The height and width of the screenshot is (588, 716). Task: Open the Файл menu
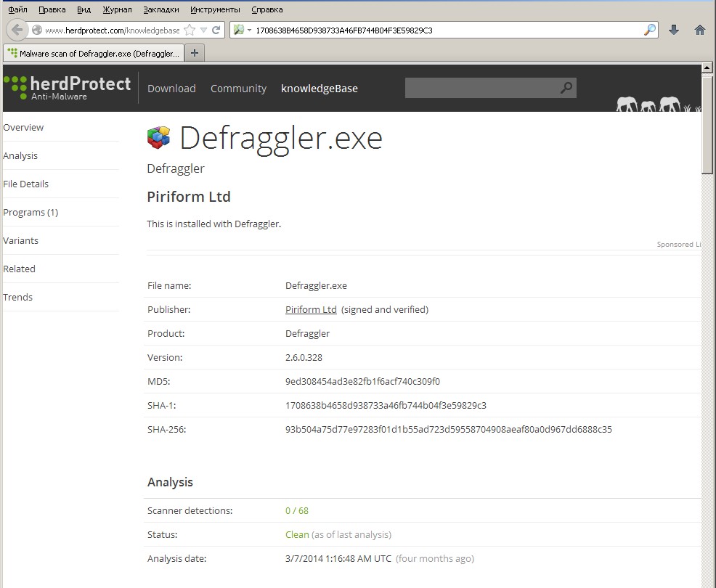[x=17, y=9]
